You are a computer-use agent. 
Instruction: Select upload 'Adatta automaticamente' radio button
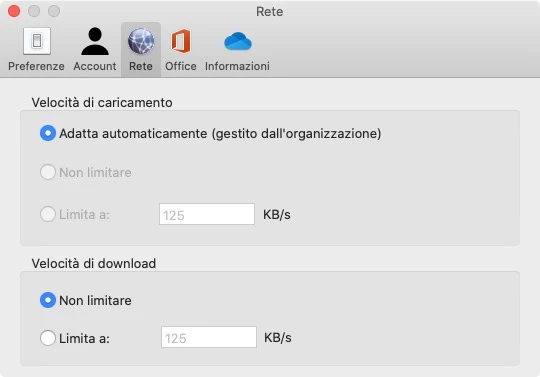click(48, 133)
